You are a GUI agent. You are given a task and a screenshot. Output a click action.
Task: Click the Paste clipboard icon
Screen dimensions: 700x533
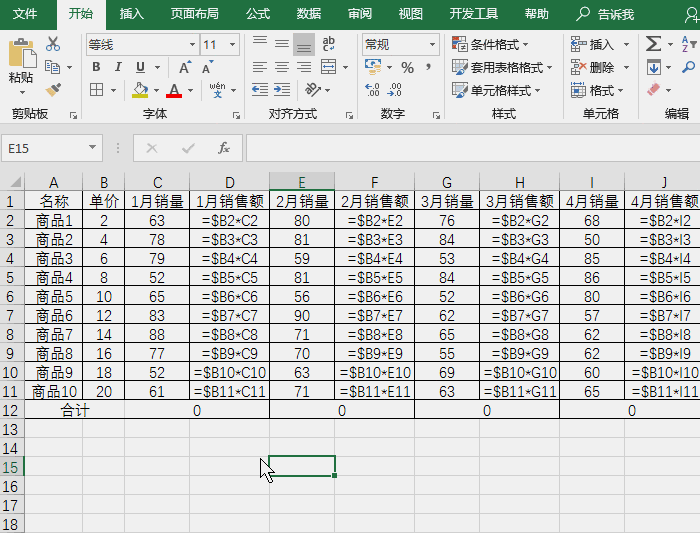coord(21,53)
